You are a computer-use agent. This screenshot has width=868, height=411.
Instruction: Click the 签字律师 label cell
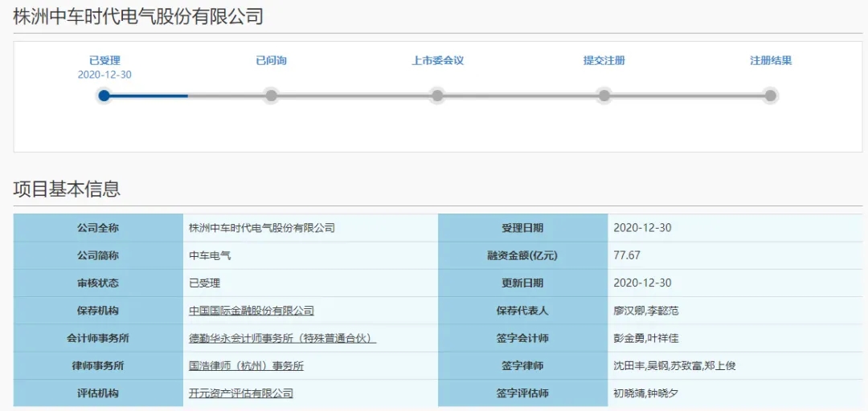pos(522,365)
